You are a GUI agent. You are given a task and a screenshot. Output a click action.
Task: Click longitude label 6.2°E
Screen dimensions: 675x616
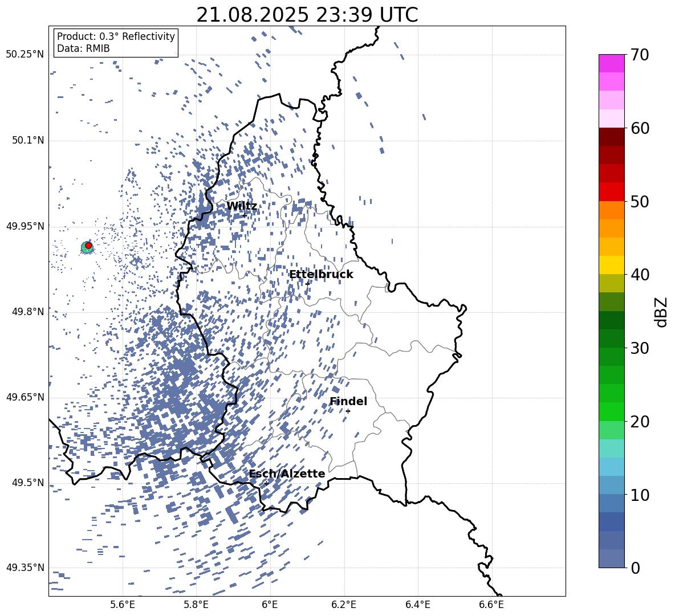coord(344,605)
